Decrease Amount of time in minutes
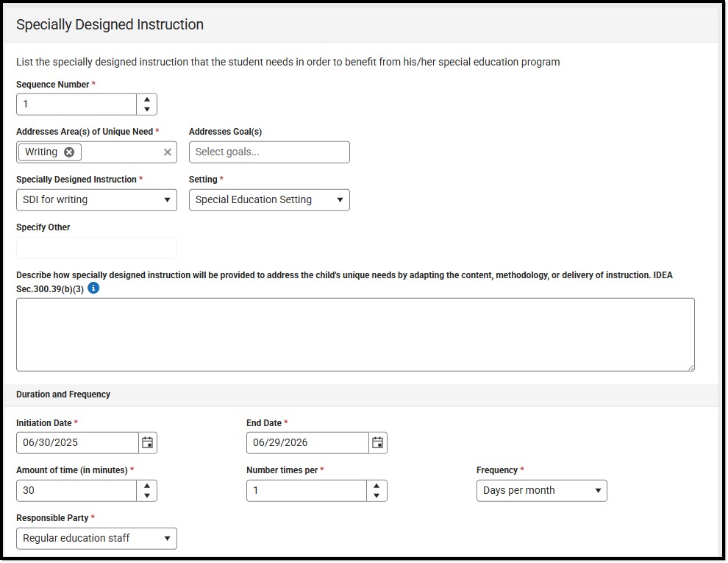The width and height of the screenshot is (728, 563). pos(147,495)
